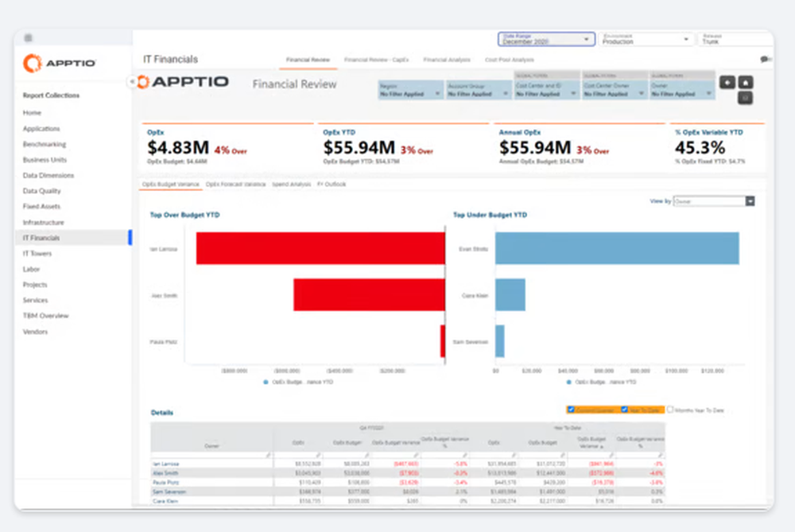Screen dimensions: 795x532
Task: Expand the Cost Center Owner filter
Action: pos(614,91)
